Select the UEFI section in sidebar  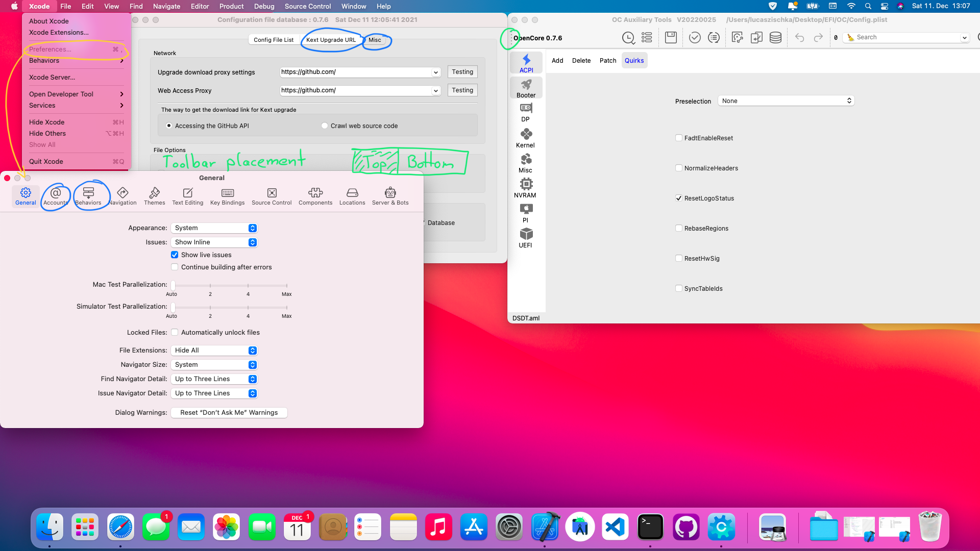click(x=526, y=238)
